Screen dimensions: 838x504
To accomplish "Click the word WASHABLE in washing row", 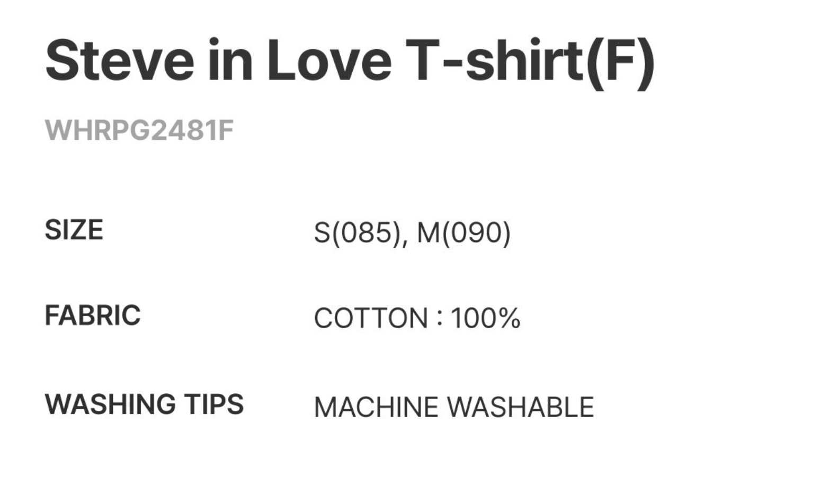I will [x=520, y=408].
